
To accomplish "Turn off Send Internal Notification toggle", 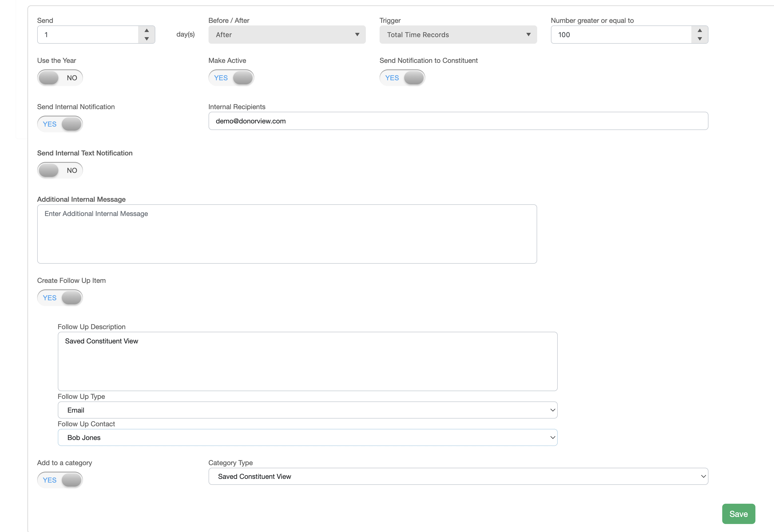I will [60, 124].
